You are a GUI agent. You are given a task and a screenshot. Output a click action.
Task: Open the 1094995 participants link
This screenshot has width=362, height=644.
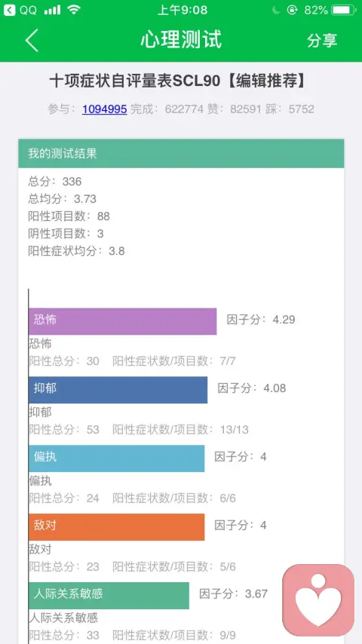click(104, 109)
